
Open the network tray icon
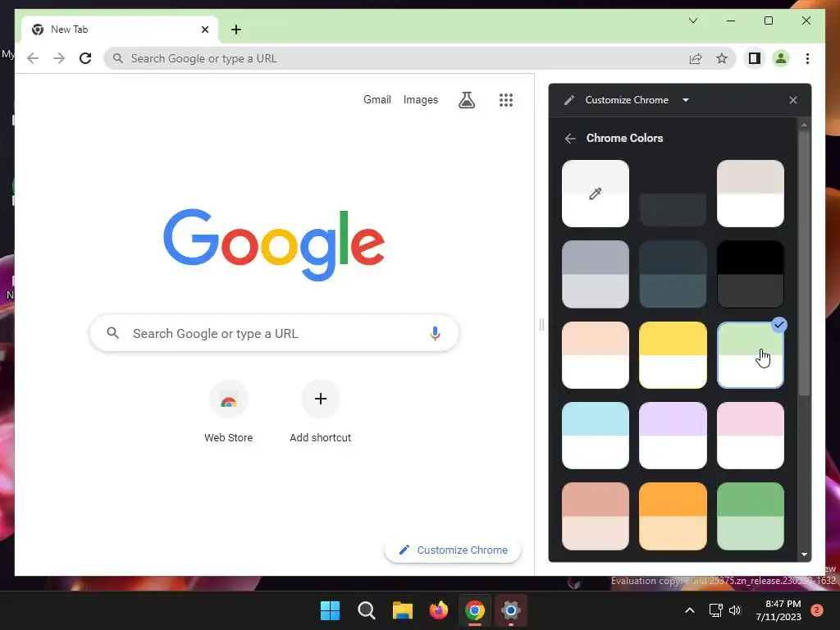pos(715,610)
